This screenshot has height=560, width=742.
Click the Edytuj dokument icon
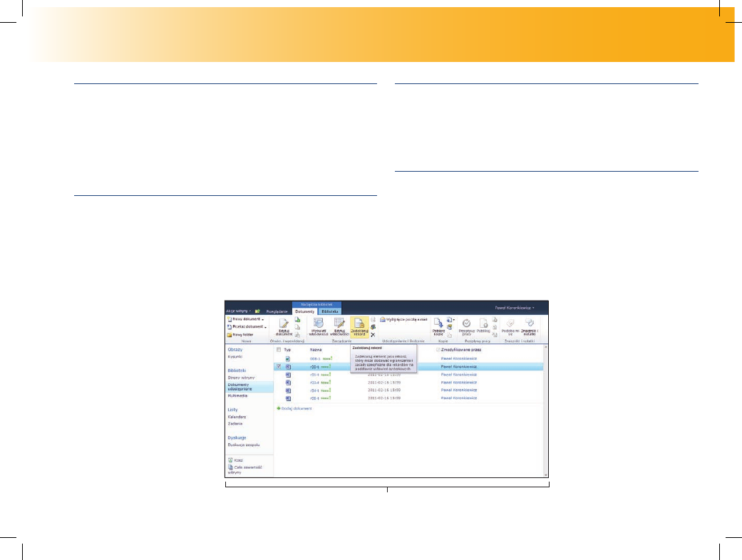284,326
